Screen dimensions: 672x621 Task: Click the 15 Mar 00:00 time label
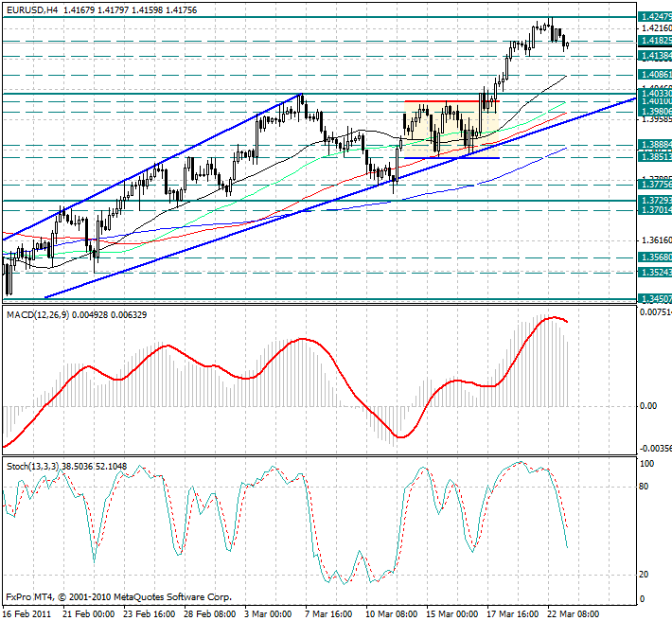click(x=452, y=614)
